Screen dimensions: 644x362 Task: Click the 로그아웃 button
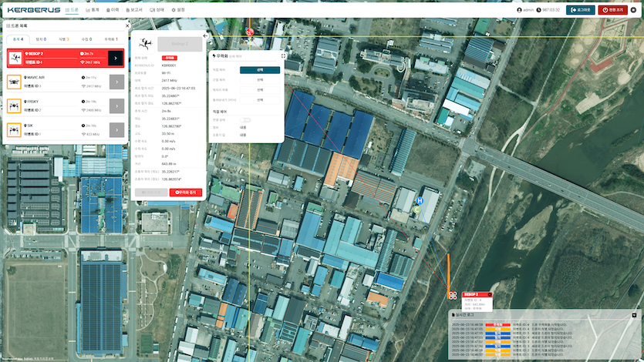coord(580,10)
